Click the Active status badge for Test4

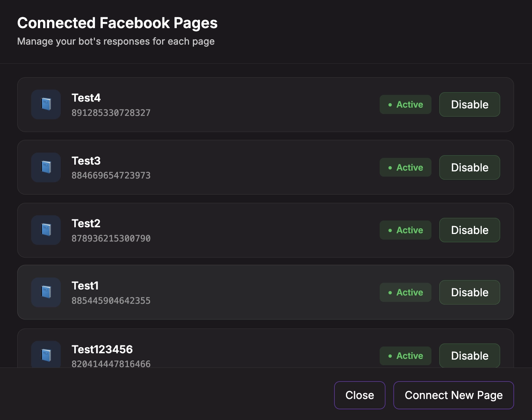tap(405, 105)
